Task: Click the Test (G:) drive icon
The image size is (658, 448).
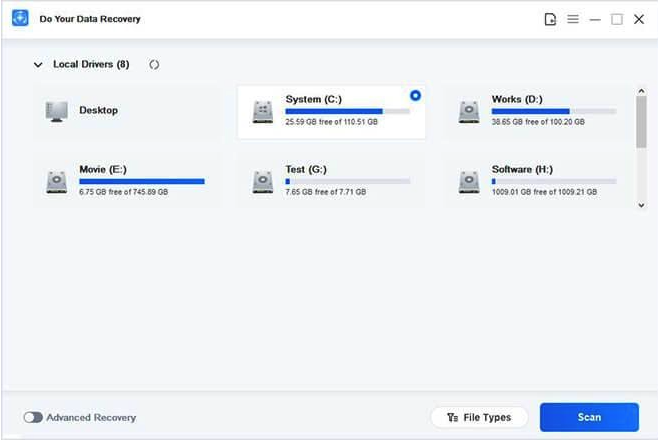Action: (x=263, y=182)
